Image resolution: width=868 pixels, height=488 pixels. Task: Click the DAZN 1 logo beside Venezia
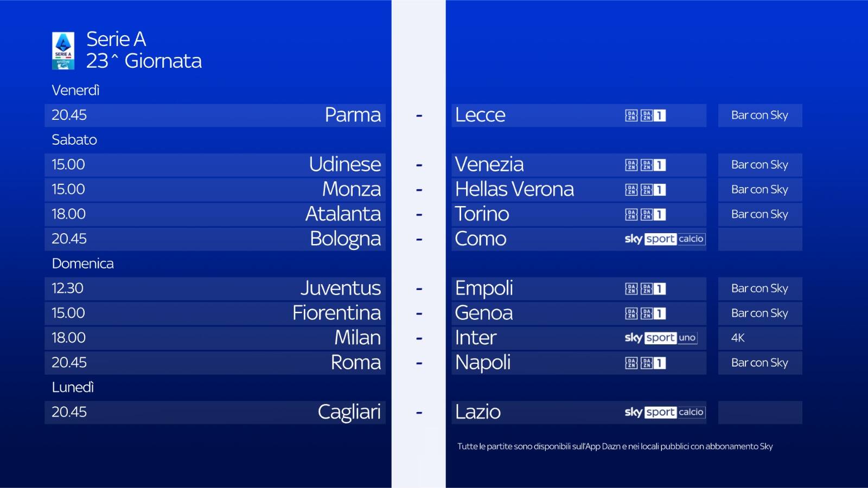click(x=645, y=165)
